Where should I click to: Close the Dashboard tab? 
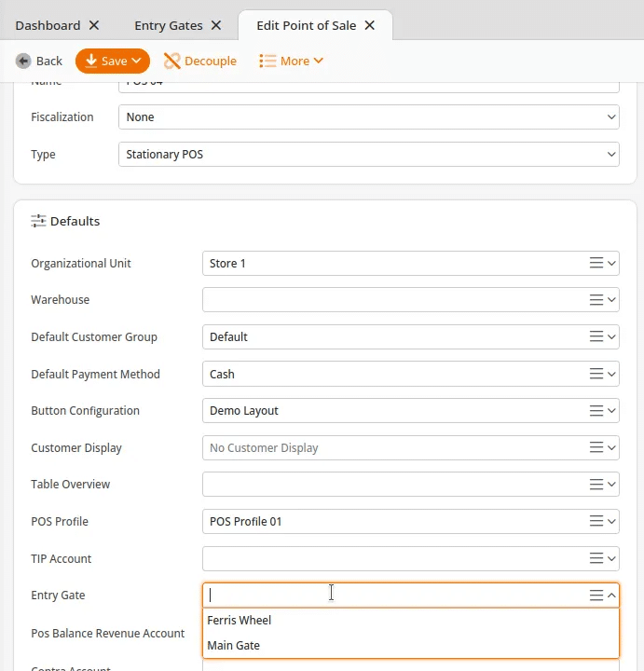click(x=94, y=25)
